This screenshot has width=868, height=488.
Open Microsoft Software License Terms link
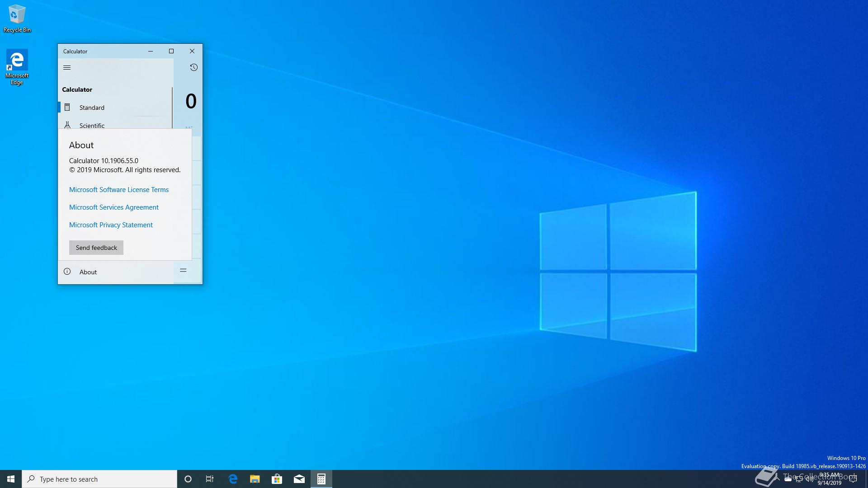119,190
